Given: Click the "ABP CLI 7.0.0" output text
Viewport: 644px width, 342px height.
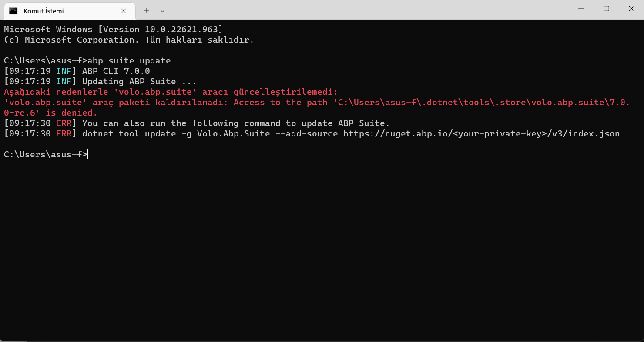Looking at the screenshot, I should (116, 71).
